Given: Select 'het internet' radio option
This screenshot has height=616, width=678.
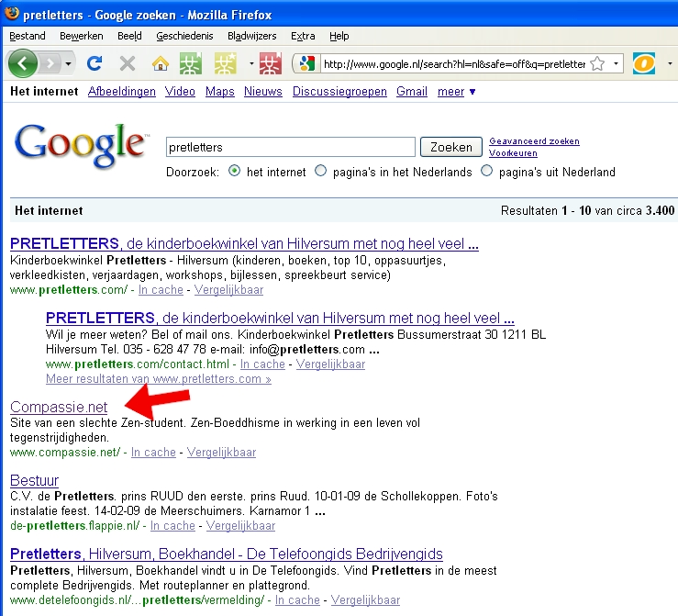Looking at the screenshot, I should click(x=234, y=171).
